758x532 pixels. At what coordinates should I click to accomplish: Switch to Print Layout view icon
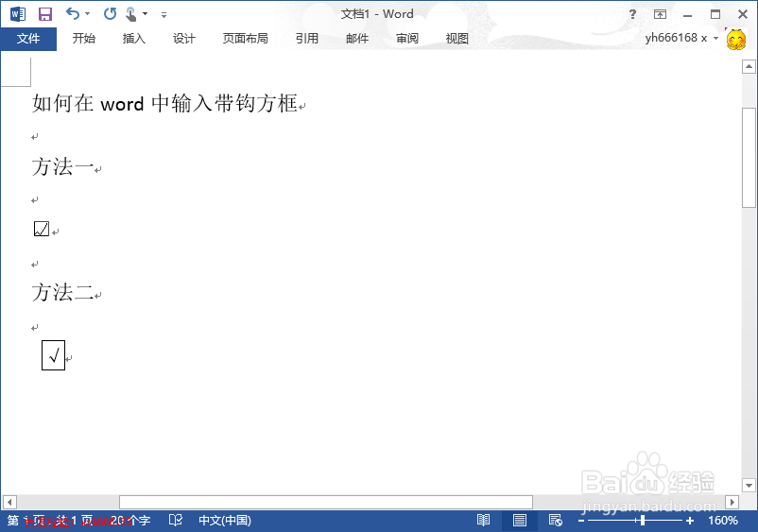click(520, 521)
